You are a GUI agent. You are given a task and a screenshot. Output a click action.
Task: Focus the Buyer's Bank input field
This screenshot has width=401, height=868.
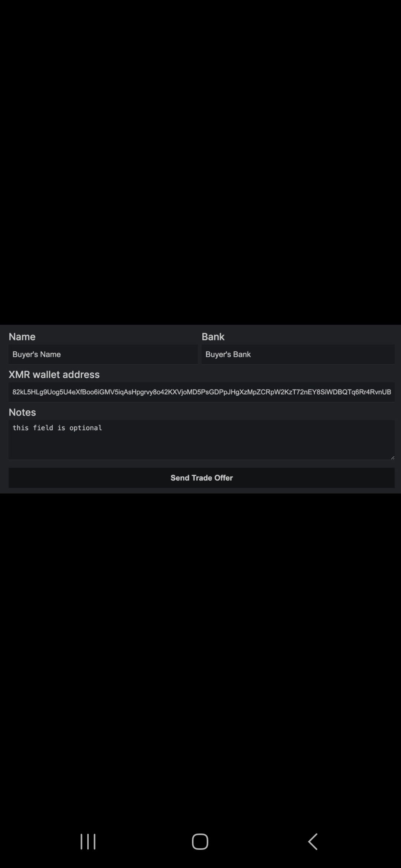click(x=298, y=354)
